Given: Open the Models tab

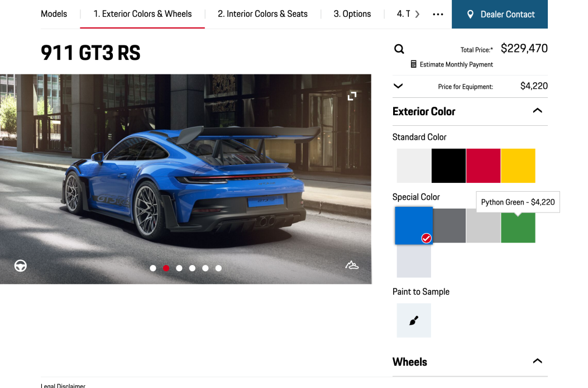Looking at the screenshot, I should click(x=53, y=14).
